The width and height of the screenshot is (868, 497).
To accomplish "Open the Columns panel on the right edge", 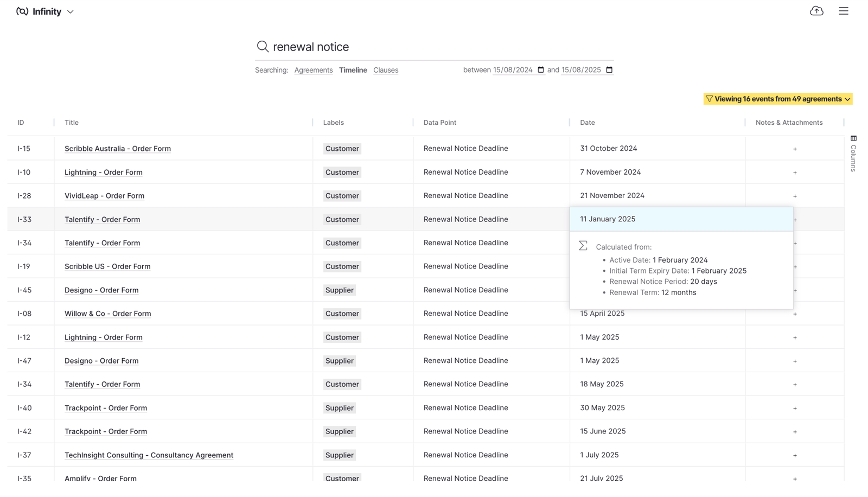I will (853, 155).
